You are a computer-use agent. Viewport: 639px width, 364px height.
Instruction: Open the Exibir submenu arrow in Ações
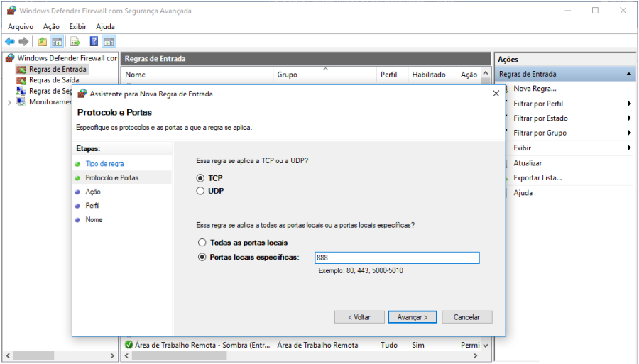click(x=629, y=148)
